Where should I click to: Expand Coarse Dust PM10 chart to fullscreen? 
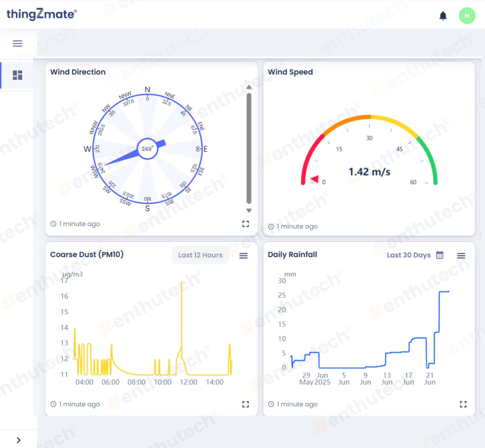coord(245,404)
